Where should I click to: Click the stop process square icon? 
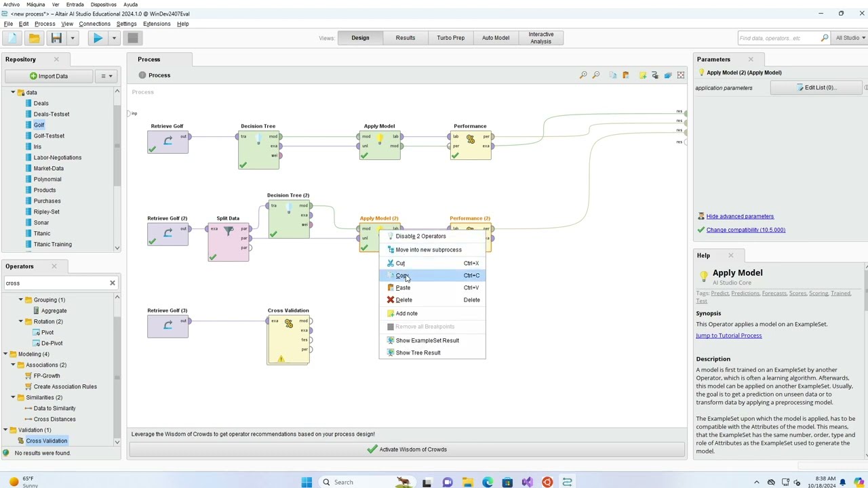pos(133,39)
